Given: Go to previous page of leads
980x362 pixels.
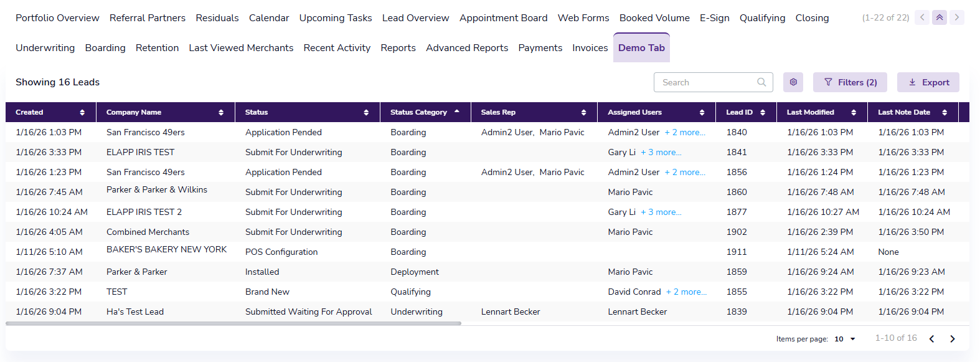Looking at the screenshot, I should coord(931,339).
